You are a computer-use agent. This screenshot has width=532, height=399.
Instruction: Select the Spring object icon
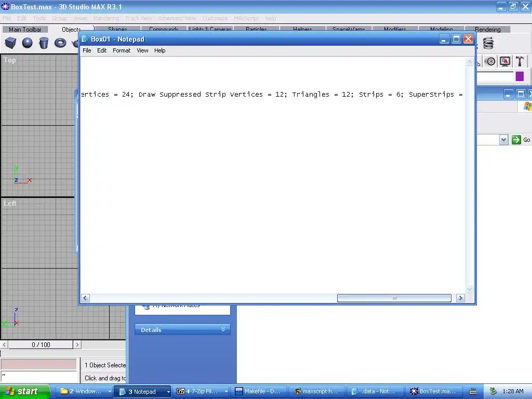pyautogui.click(x=488, y=43)
